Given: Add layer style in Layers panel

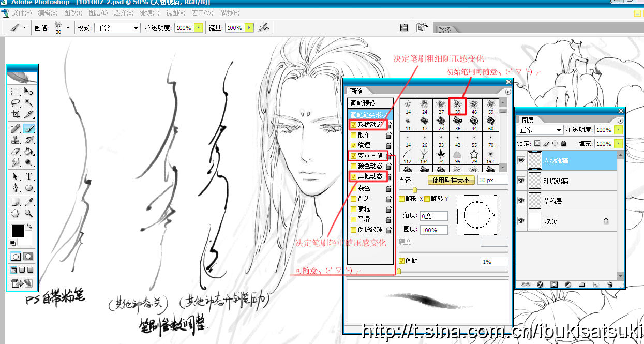Looking at the screenshot, I should coord(540,284).
